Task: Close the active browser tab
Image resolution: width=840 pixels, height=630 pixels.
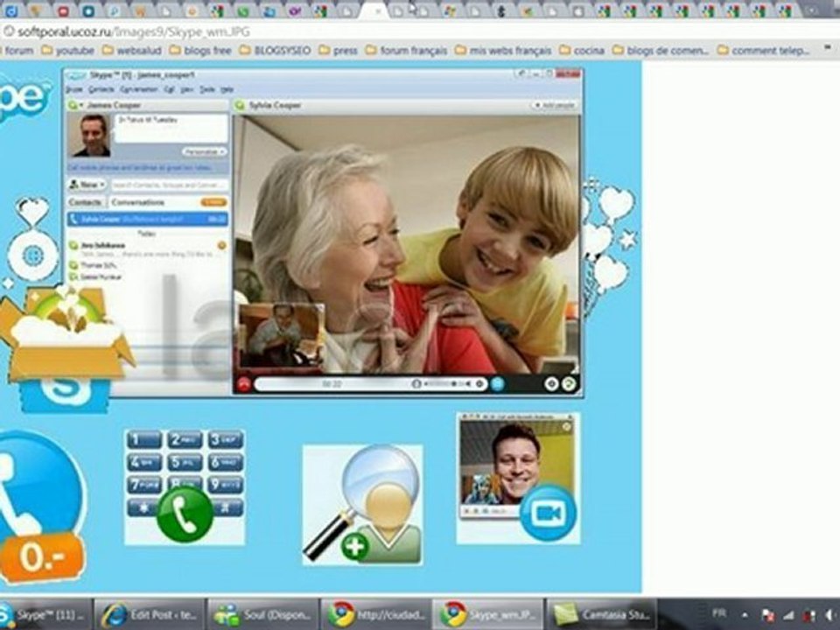Action: [378, 11]
